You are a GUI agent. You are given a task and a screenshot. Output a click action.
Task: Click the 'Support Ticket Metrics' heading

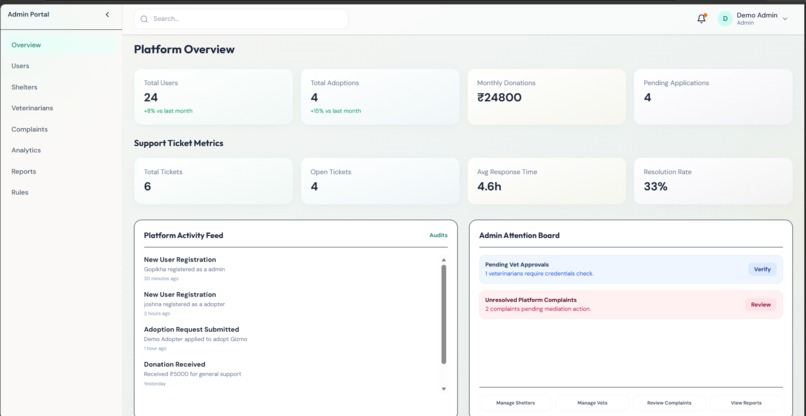[x=178, y=143]
